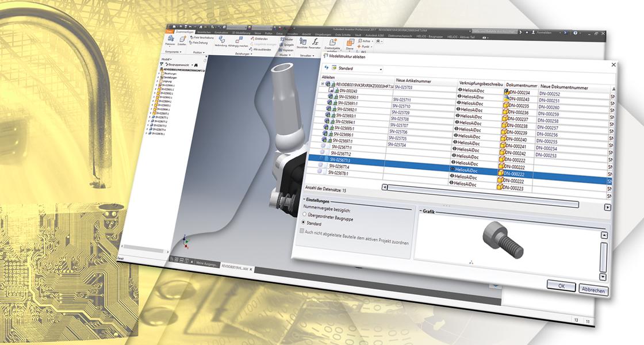644x345 pixels.
Task: Click the Abbrechen button
Action: point(593,290)
